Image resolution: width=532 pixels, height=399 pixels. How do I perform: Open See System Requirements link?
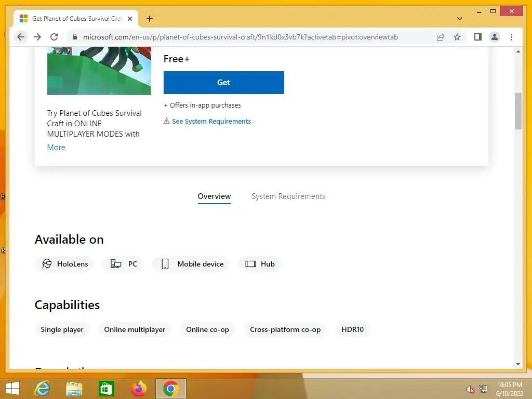(x=211, y=122)
